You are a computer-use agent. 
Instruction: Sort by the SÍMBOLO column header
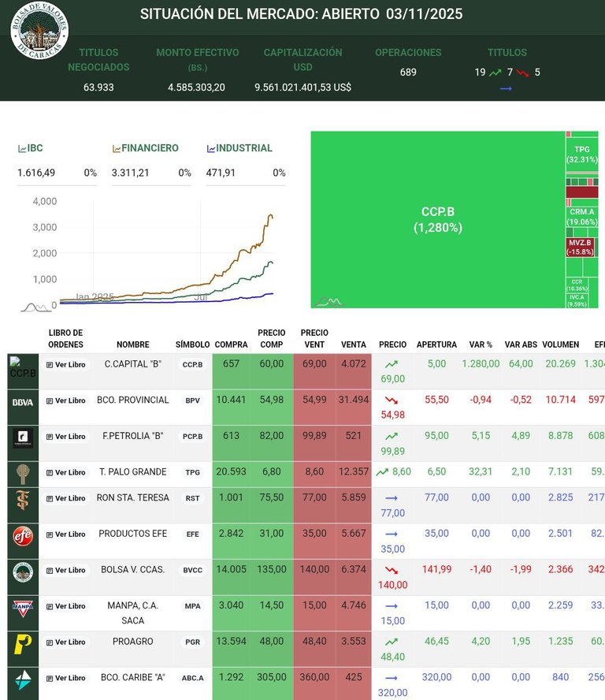pyautogui.click(x=192, y=344)
